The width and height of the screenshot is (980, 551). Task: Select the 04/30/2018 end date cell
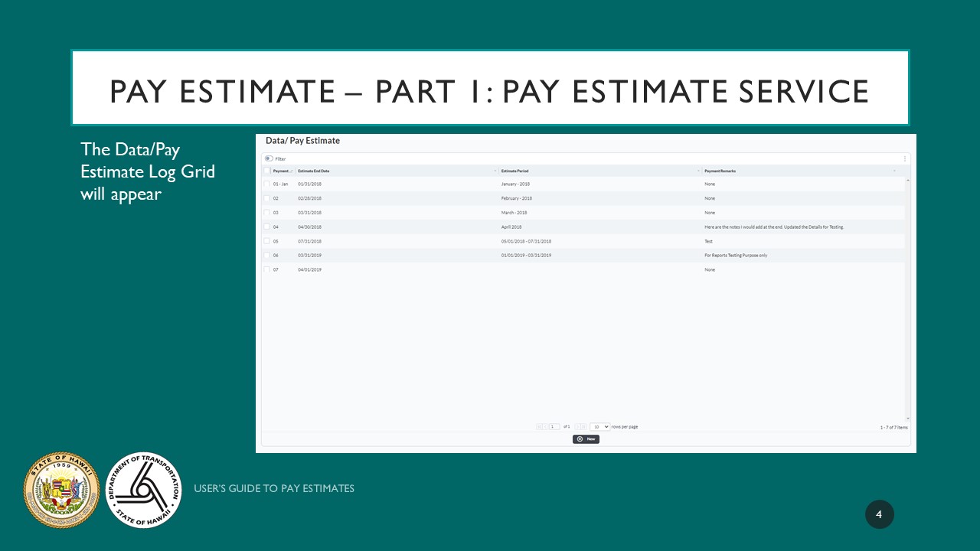(x=309, y=227)
